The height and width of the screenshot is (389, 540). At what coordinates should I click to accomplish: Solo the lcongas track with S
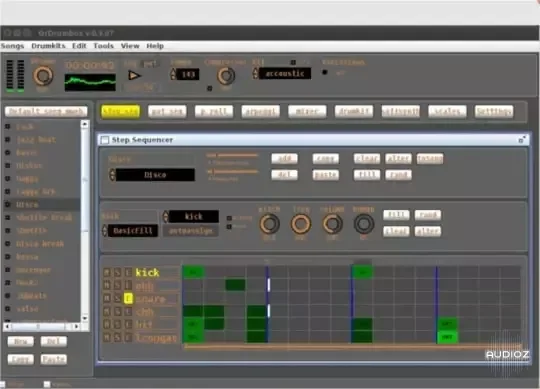click(x=117, y=337)
